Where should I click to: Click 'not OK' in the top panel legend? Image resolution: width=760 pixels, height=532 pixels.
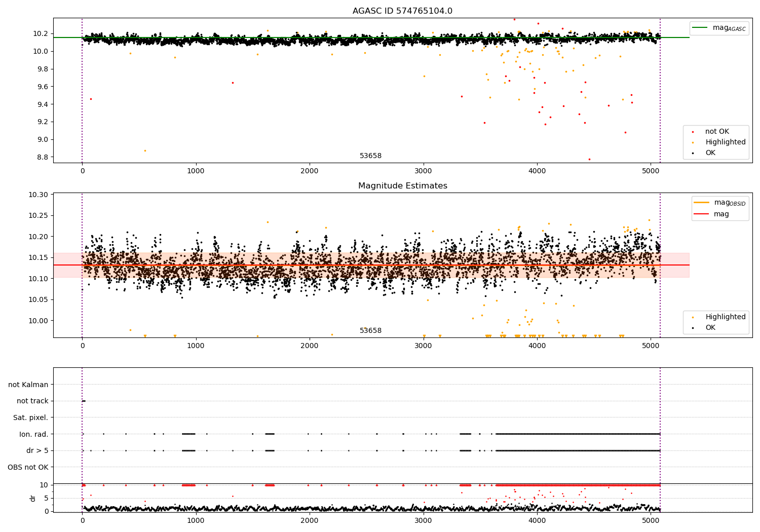[717, 132]
